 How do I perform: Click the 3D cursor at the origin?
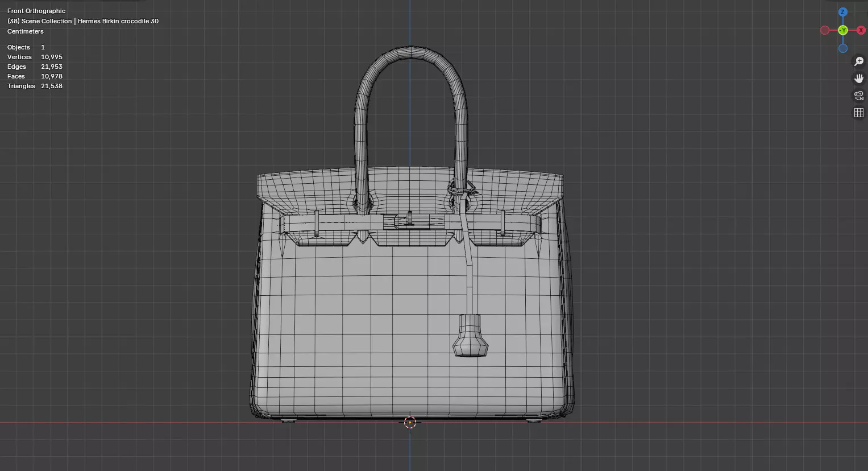[x=410, y=422]
